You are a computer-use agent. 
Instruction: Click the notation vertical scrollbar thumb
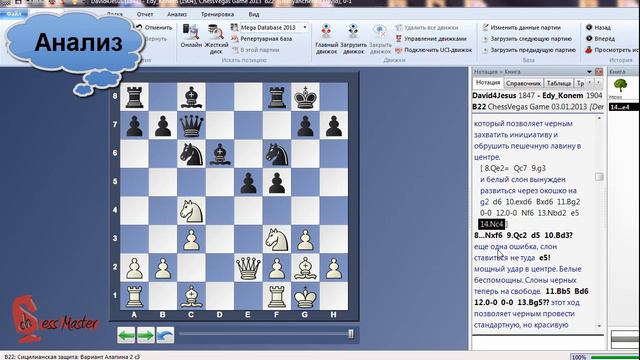pos(599,177)
